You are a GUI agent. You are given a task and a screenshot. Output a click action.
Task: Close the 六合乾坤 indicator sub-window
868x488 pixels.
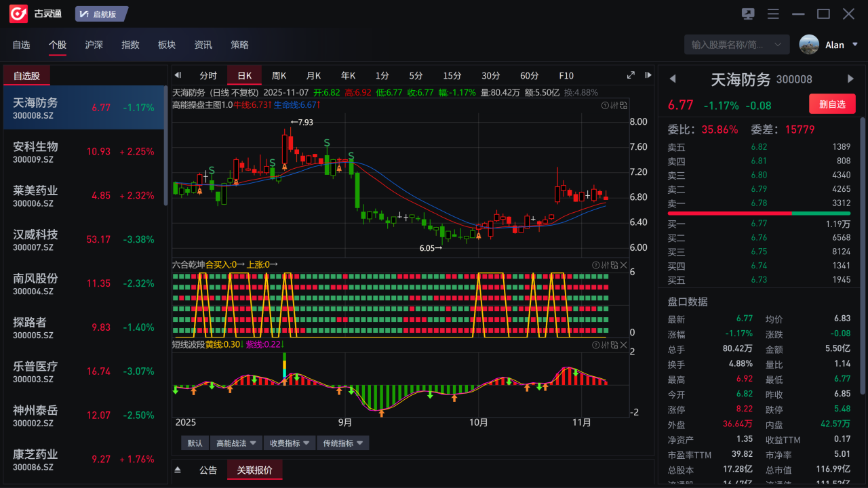click(623, 265)
